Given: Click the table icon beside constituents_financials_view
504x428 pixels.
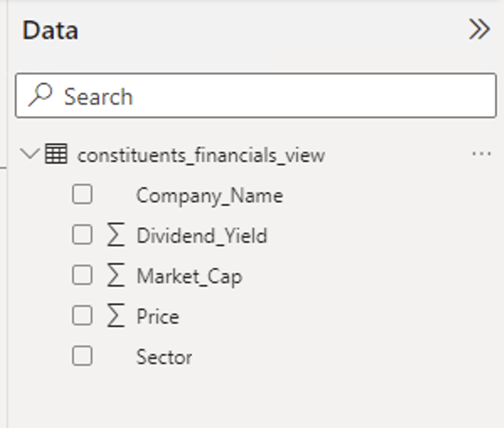Looking at the screenshot, I should coord(56,154).
